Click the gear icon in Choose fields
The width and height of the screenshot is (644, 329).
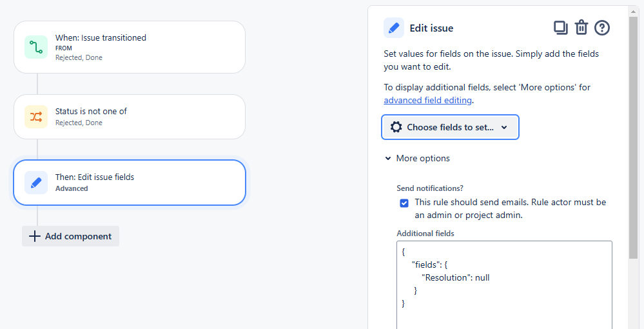tap(396, 127)
